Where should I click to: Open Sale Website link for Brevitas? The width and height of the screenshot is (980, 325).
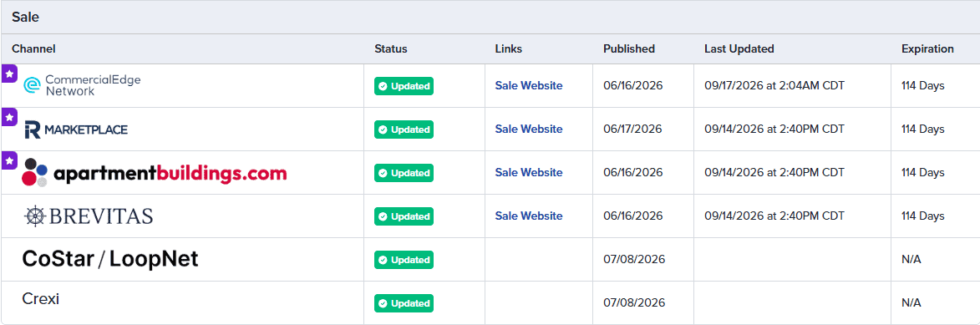[529, 216]
